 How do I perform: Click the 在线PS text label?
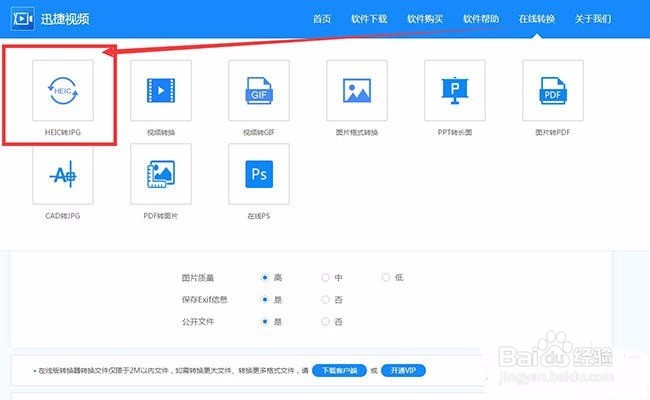259,216
